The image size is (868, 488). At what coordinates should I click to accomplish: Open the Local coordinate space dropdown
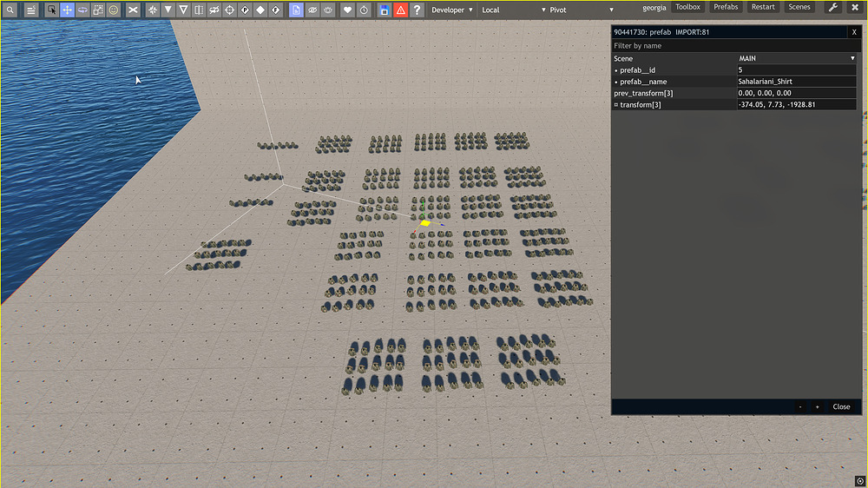(x=513, y=10)
